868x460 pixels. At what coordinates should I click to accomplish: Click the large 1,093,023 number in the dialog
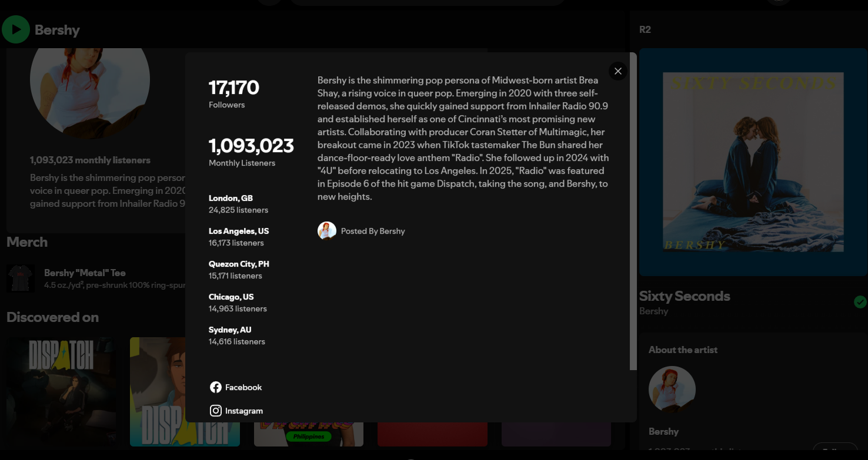(251, 145)
